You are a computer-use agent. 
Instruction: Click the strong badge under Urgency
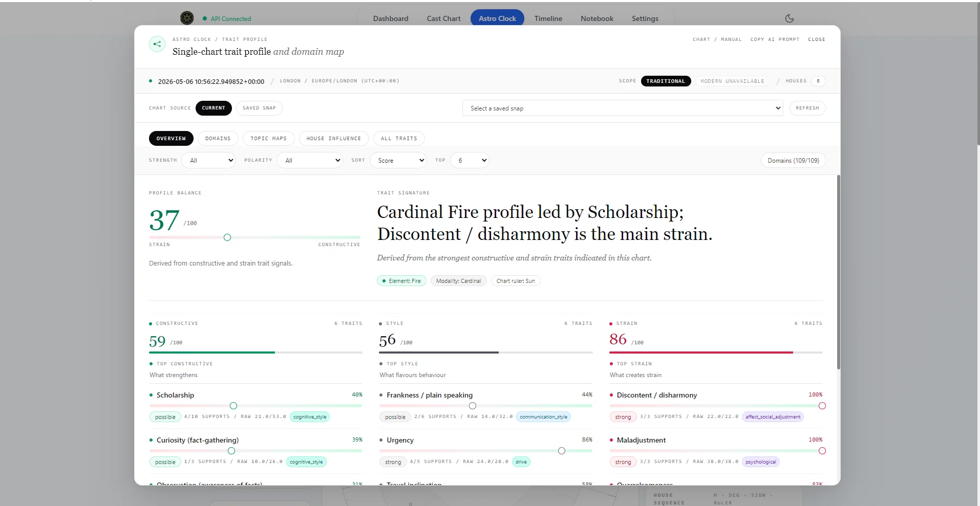[x=393, y=462]
